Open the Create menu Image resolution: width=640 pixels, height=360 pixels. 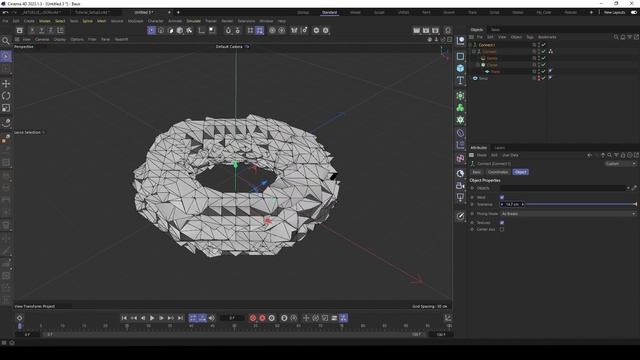[x=29, y=21]
